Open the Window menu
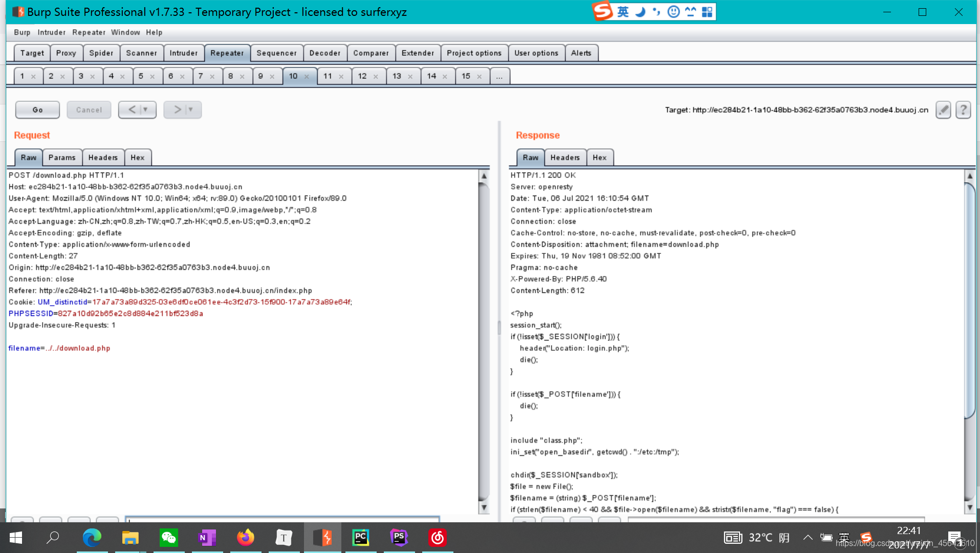980x553 pixels. [x=125, y=32]
